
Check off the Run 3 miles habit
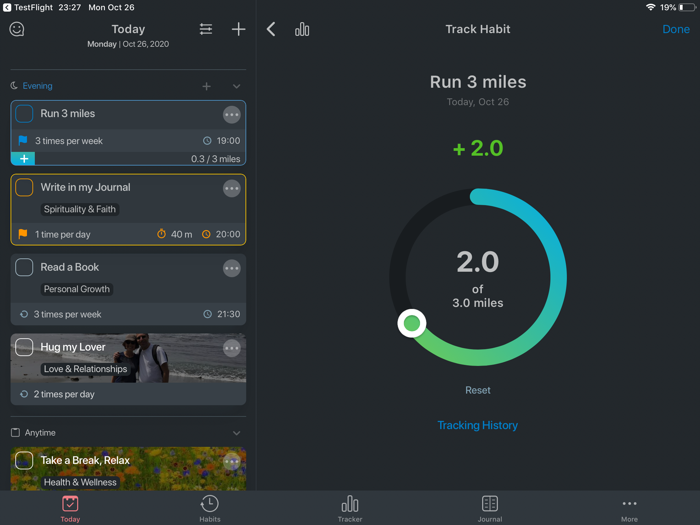pyautogui.click(x=24, y=113)
